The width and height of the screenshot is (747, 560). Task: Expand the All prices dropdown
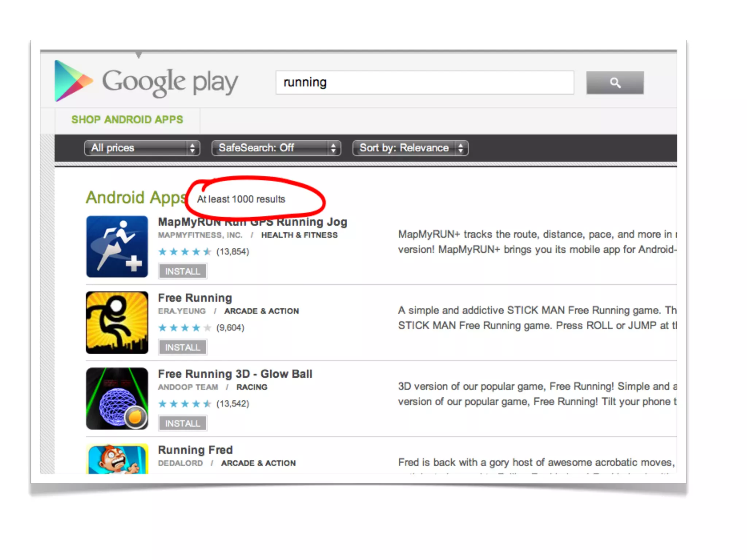coord(142,148)
